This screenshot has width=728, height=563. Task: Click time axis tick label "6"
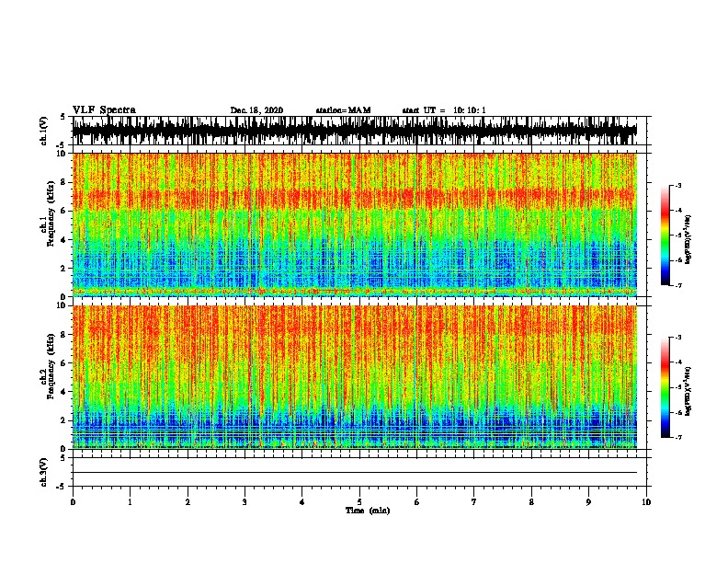pos(416,502)
